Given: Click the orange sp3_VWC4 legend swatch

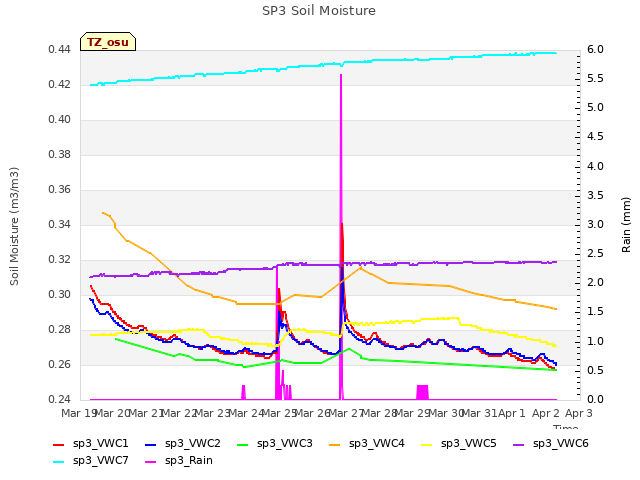Looking at the screenshot, I should point(335,444).
